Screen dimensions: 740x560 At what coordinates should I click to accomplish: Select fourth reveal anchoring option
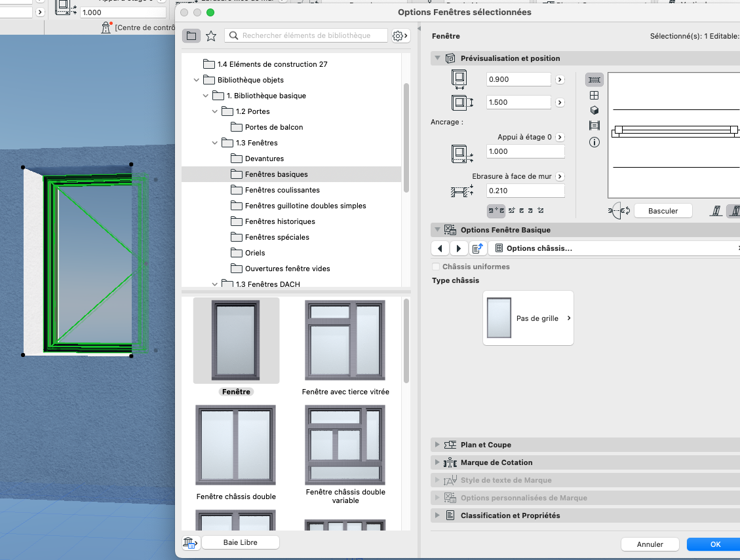(x=530, y=210)
